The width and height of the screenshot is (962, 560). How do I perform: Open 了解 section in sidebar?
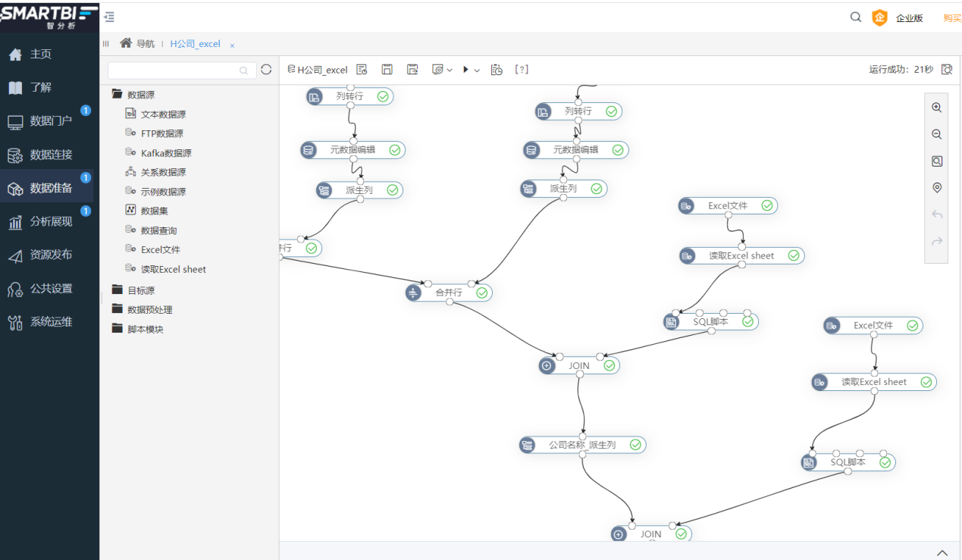click(50, 88)
